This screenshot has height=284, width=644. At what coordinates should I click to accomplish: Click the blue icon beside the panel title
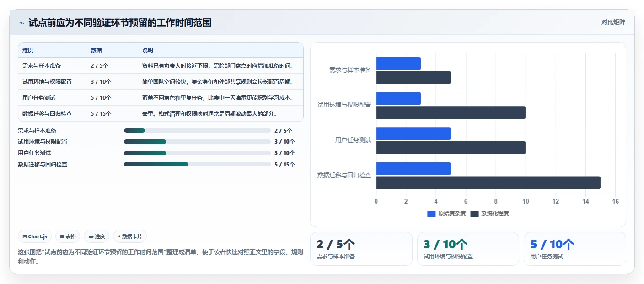coord(21,23)
